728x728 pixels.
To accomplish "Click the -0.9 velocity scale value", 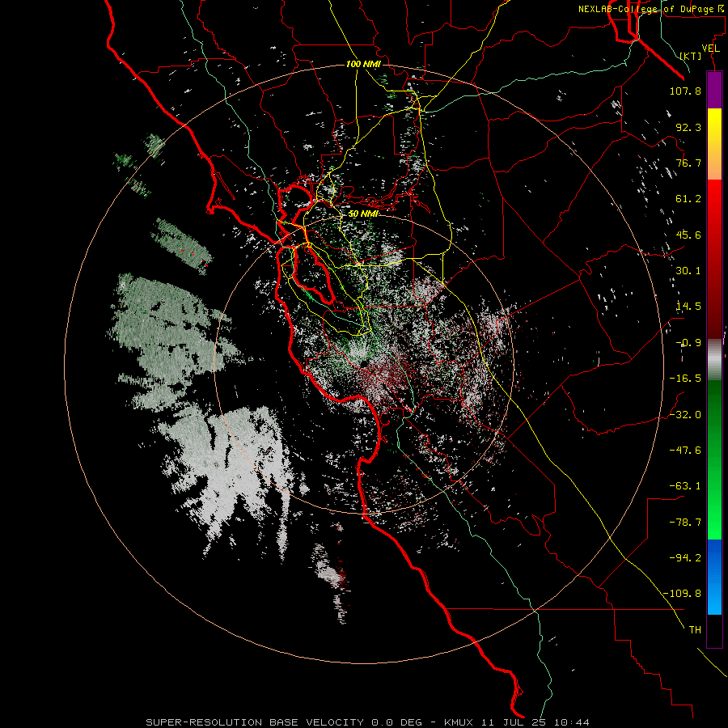I will [688, 343].
